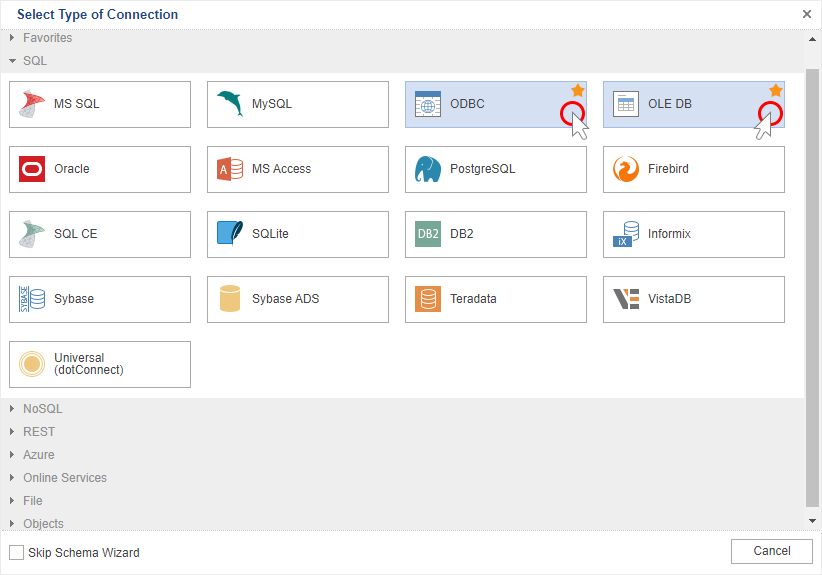Select the Teradata orange icon
The width and height of the screenshot is (822, 575).
428,299
